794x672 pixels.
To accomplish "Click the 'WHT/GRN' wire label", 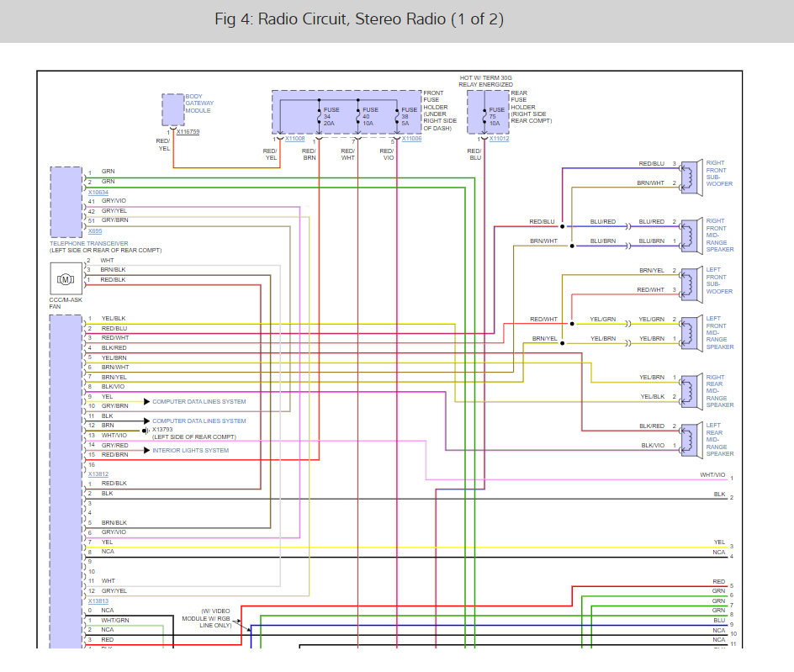I will coord(115,621).
